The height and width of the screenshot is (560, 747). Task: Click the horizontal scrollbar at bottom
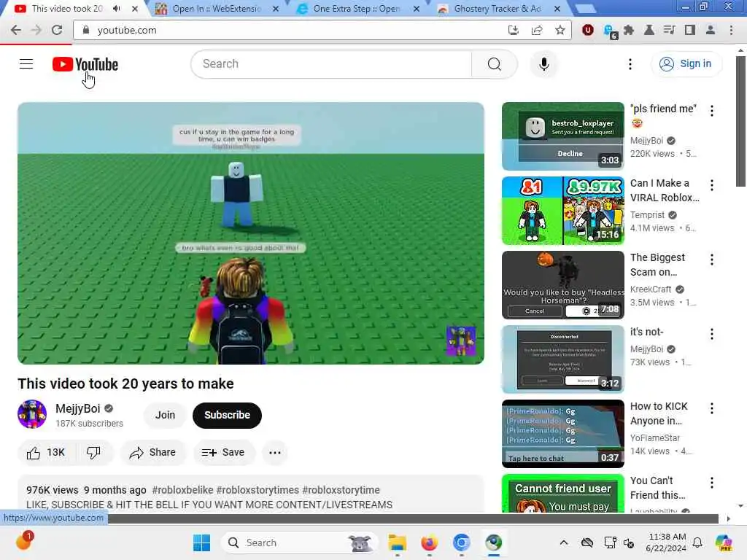[413, 518]
